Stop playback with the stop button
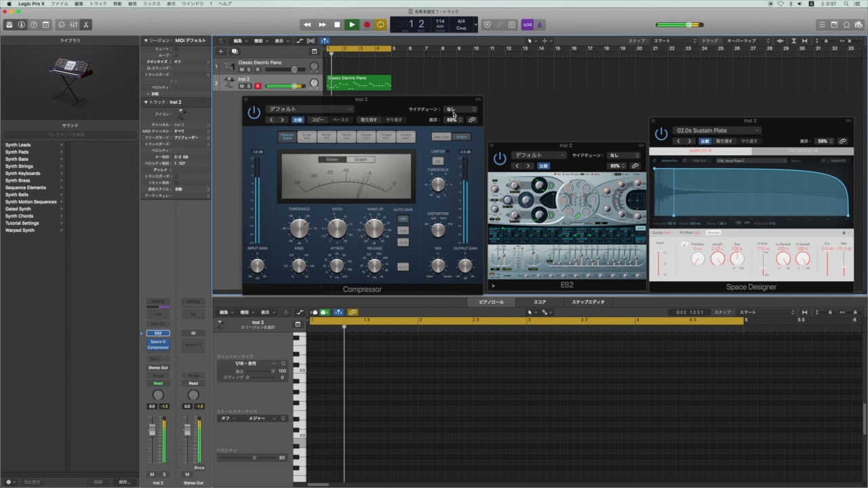 coord(337,24)
